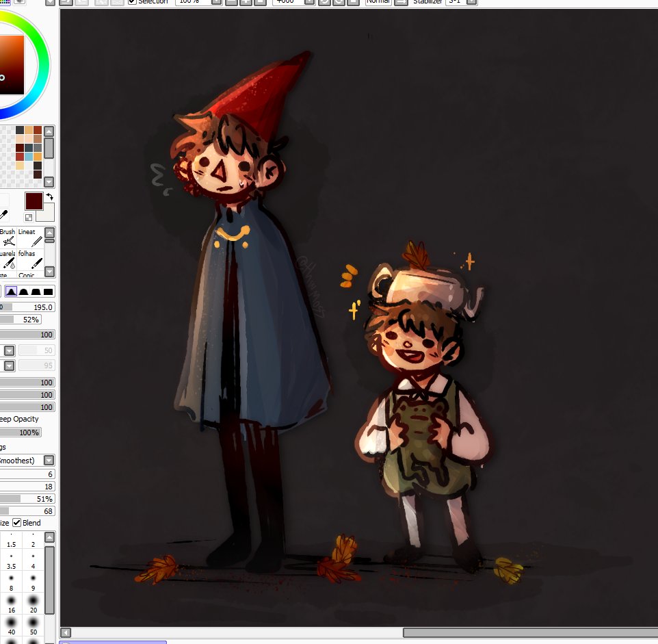The image size is (658, 644).
Task: Open dropdown beside the 95 slider
Action: point(9,365)
